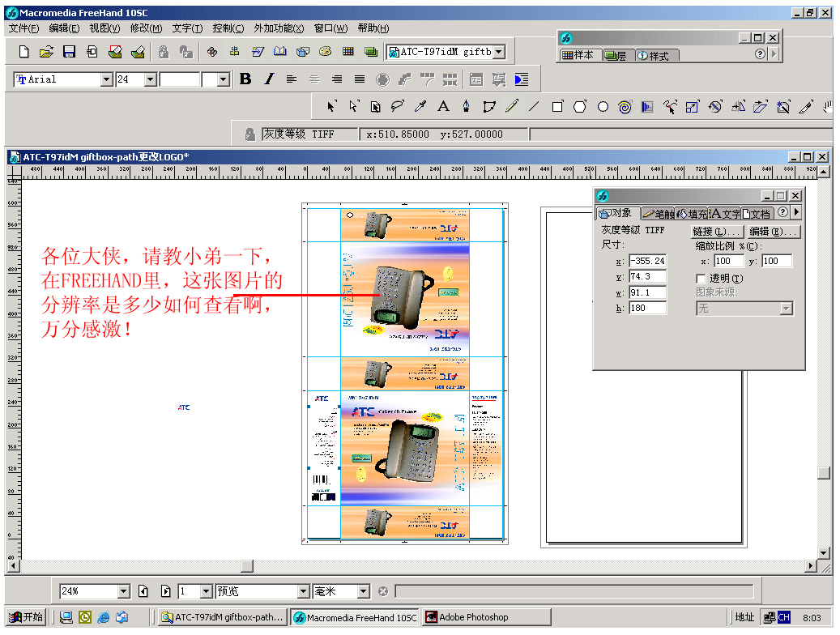Choose the Lasso tool
Screen dimensions: 840x635
tap(398, 107)
